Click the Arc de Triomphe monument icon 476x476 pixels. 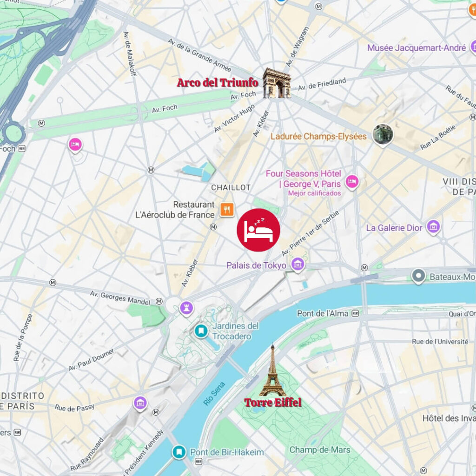[277, 83]
